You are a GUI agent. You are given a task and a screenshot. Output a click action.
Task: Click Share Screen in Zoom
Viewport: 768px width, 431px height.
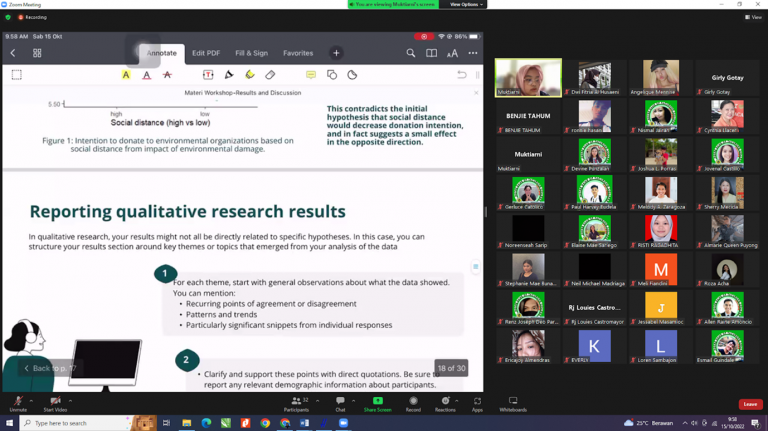point(378,404)
